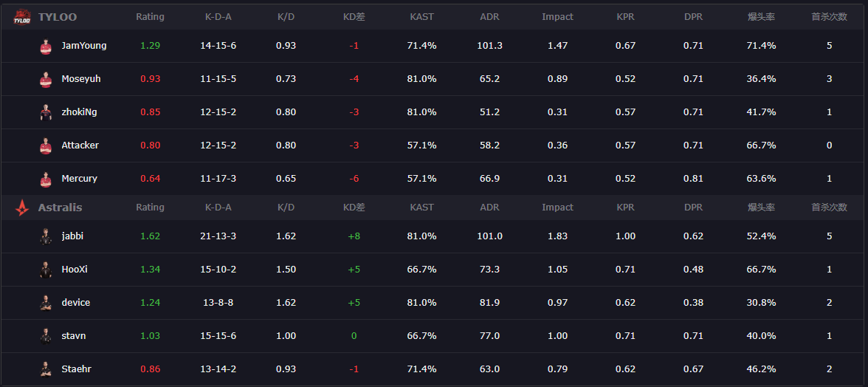Sort TYLOO table by KAST header
The width and height of the screenshot is (868, 387).
pyautogui.click(x=421, y=17)
